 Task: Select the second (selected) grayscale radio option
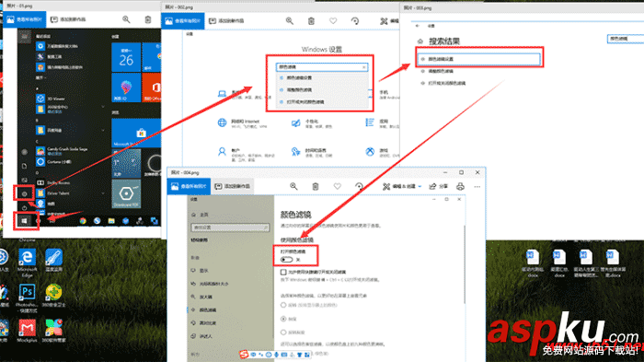click(283, 319)
